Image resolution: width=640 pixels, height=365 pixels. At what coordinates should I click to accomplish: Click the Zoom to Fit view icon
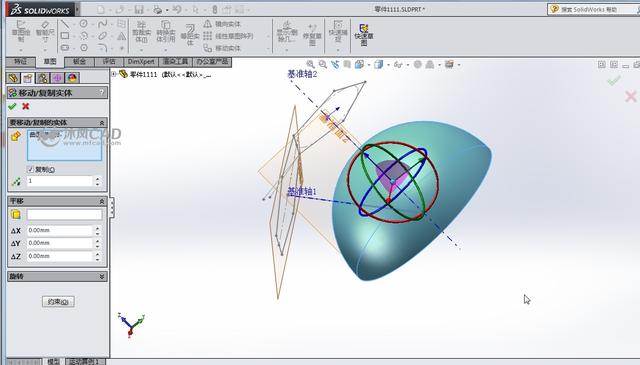pyautogui.click(x=311, y=64)
